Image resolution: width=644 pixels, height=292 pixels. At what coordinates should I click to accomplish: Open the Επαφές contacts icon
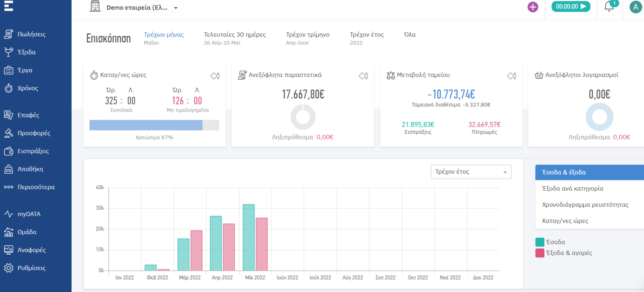[8, 115]
